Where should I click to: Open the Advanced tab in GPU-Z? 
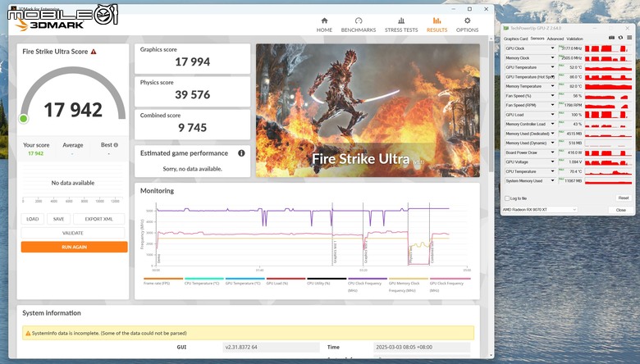point(555,39)
